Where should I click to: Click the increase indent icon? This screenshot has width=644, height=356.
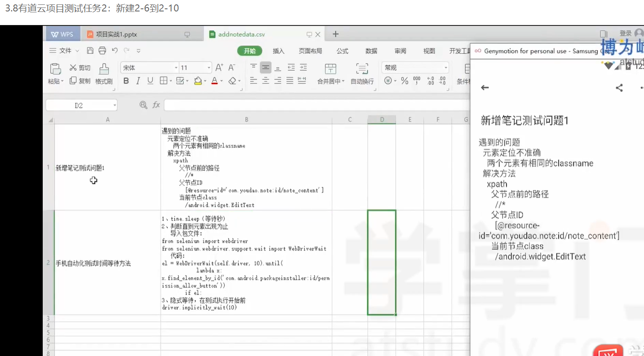tap(303, 67)
